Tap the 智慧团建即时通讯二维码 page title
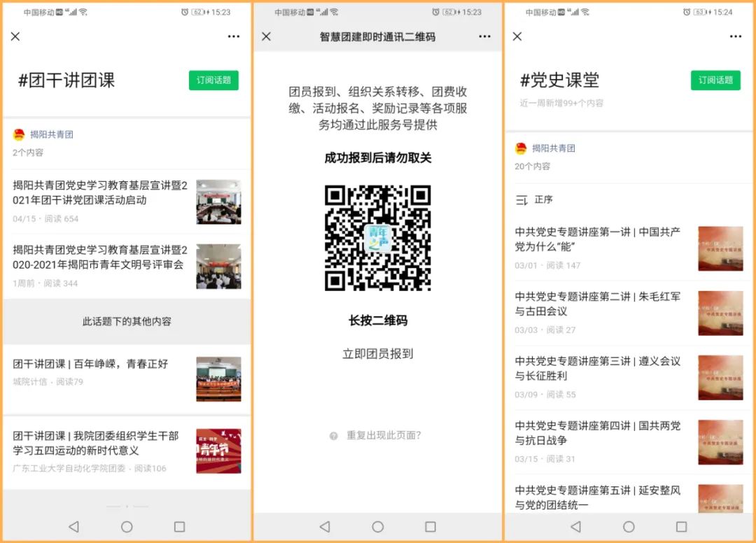756x543 pixels. 377,37
